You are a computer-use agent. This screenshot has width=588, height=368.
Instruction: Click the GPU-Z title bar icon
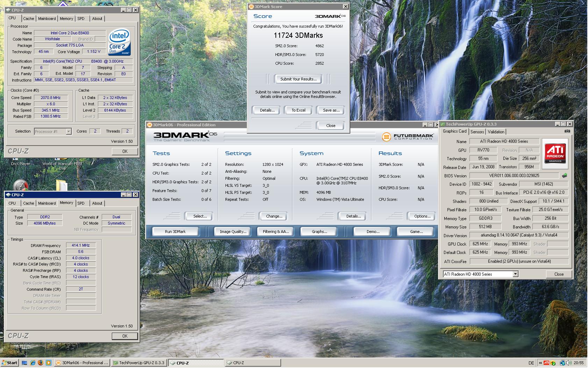(443, 124)
